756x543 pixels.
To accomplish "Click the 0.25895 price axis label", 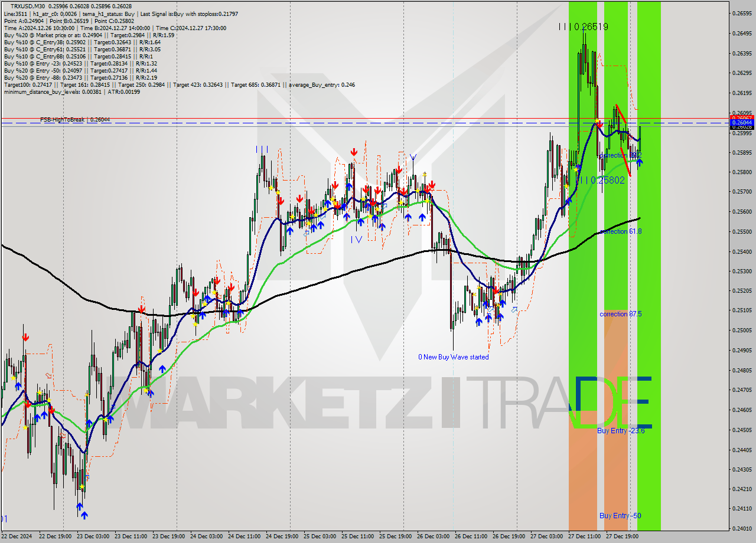I will [741, 153].
